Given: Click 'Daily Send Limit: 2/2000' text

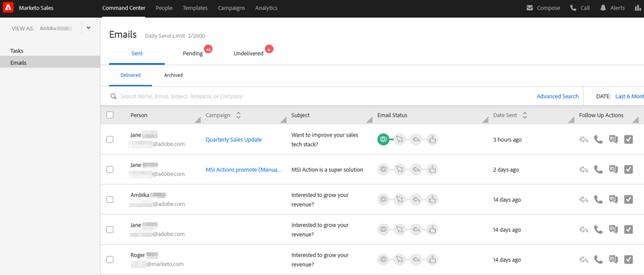Looking at the screenshot, I should 175,36.
